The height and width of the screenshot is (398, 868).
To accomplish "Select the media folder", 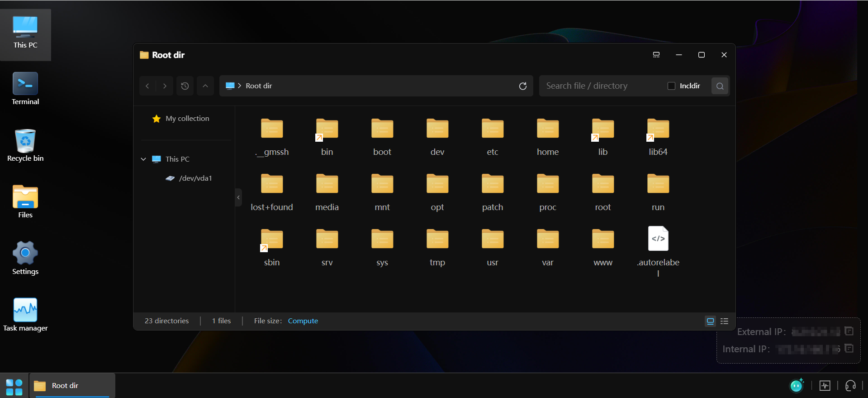I will point(327,193).
